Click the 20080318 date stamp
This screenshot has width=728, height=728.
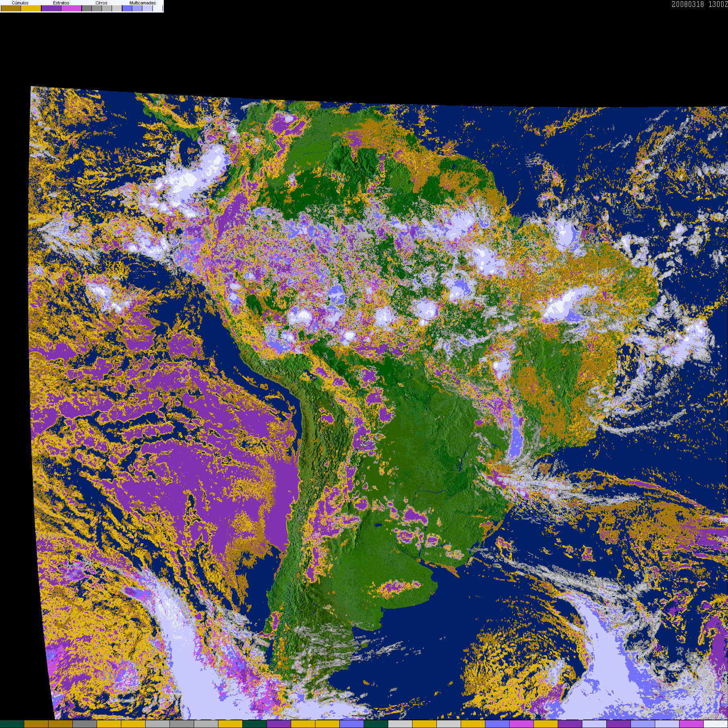tap(688, 4)
